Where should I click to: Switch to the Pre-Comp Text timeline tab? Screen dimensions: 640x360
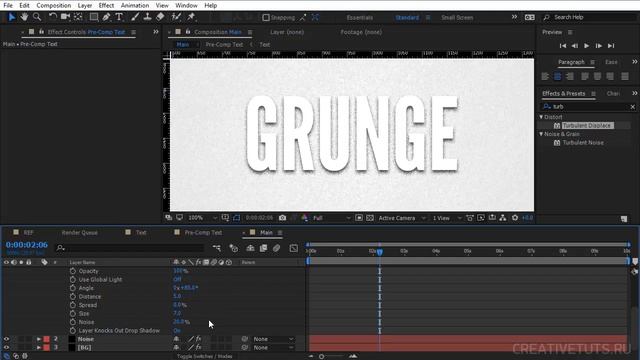click(203, 233)
